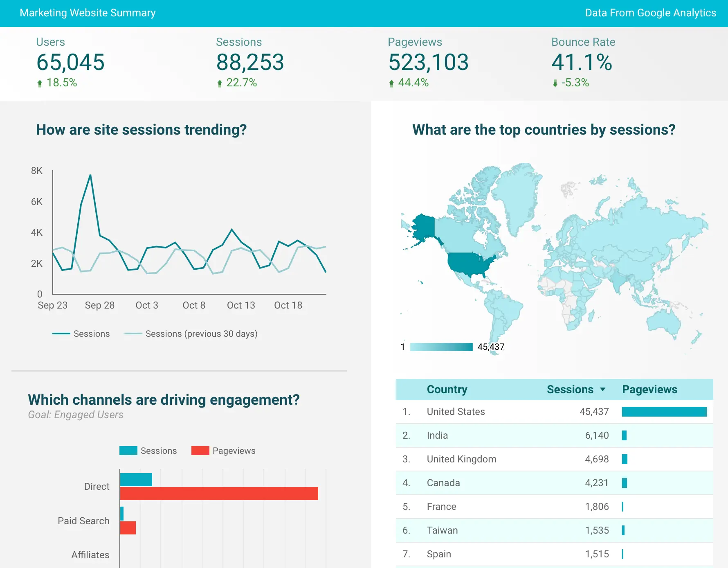This screenshot has width=728, height=568.
Task: Sort table by Pageviews column header
Action: (x=649, y=390)
